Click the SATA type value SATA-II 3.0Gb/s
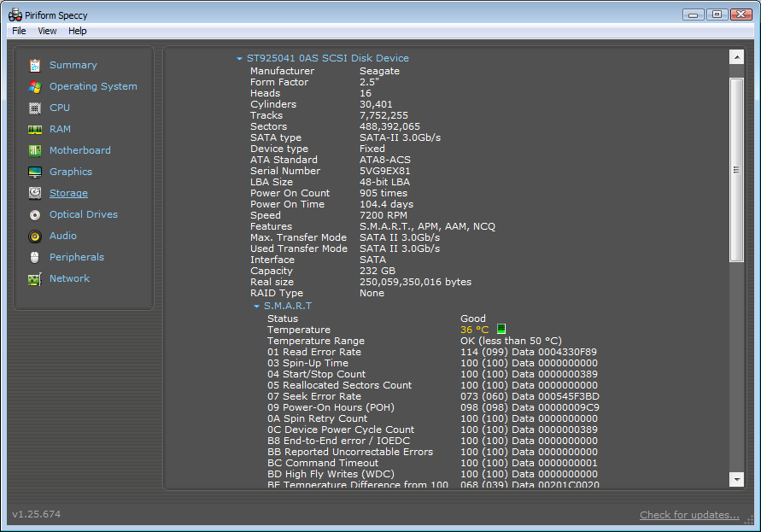Viewport: 761px width, 532px height. pyautogui.click(x=400, y=137)
